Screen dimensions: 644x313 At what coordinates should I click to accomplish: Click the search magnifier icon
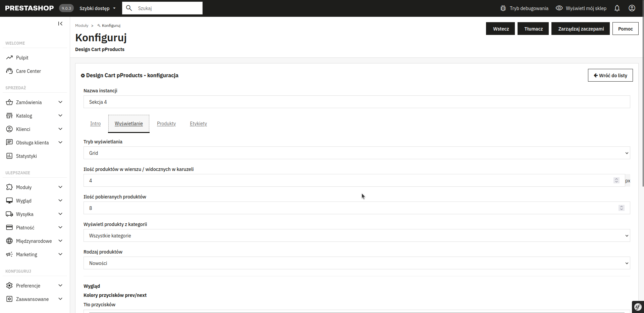coord(129,8)
